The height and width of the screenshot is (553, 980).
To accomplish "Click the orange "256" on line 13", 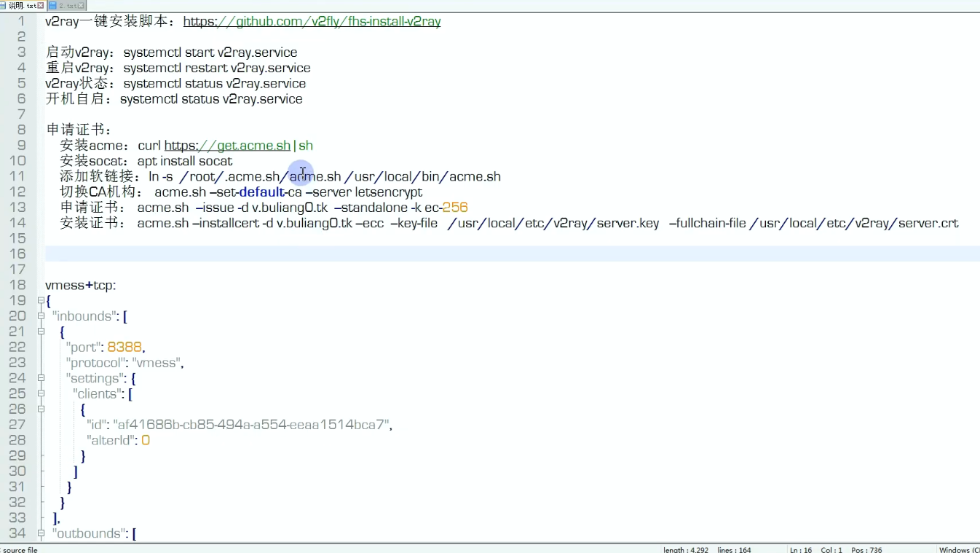I will coord(454,208).
